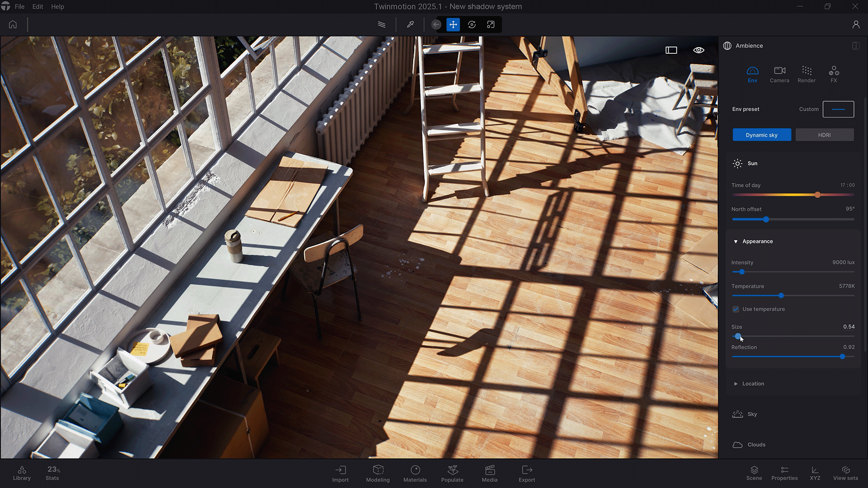This screenshot has height=488, width=868.
Task: Click the 9000 lux intensity value
Action: (x=843, y=263)
